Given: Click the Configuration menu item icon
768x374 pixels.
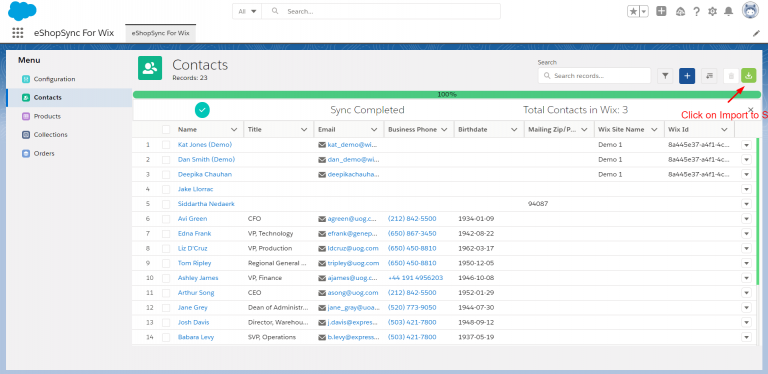Looking at the screenshot, I should (x=26, y=79).
